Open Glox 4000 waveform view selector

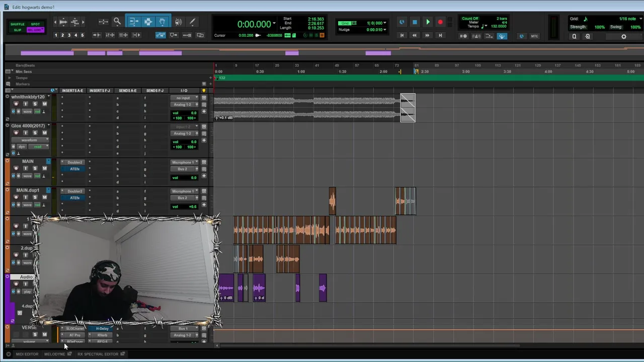click(30, 140)
